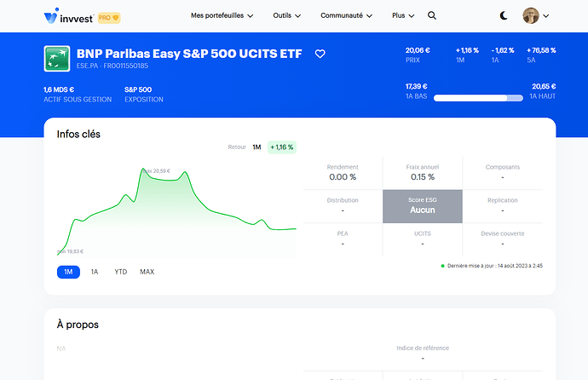Click the Invvest logo icon

(x=51, y=16)
